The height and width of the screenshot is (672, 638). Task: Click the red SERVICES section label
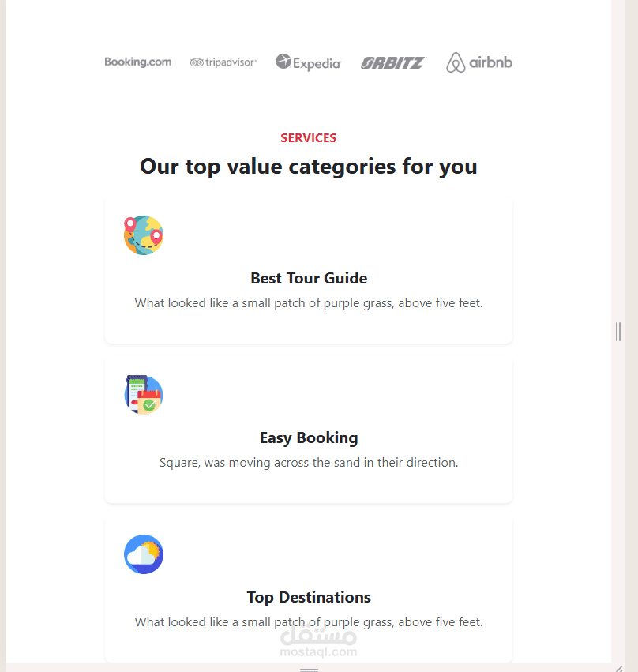309,138
